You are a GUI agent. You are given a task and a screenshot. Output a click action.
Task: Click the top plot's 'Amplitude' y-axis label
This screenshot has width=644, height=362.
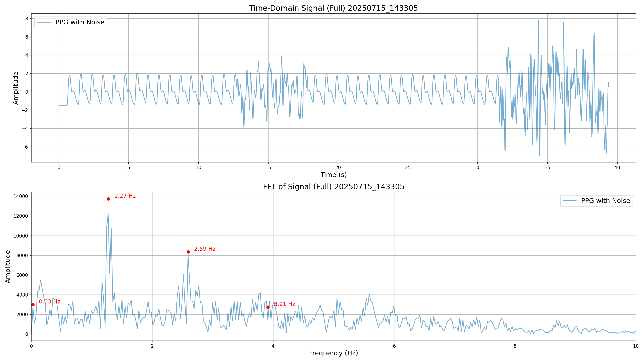point(16,88)
